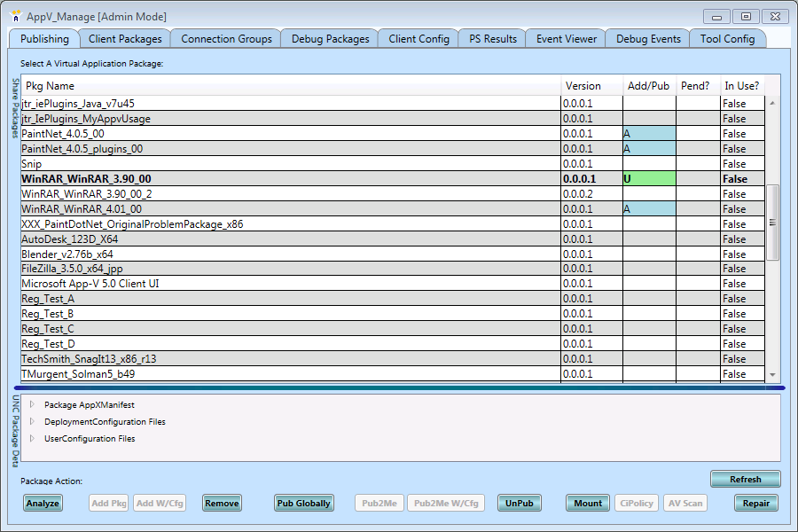Screen dimensions: 798x532
Task: Sort by the Pkg Name column header
Action: click(x=290, y=86)
